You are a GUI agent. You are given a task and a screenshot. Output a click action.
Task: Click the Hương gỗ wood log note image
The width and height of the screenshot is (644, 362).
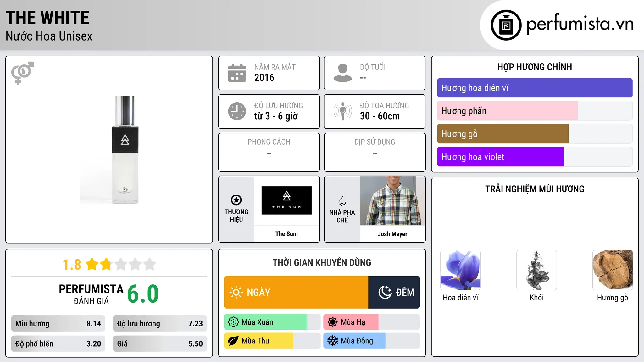click(x=613, y=270)
